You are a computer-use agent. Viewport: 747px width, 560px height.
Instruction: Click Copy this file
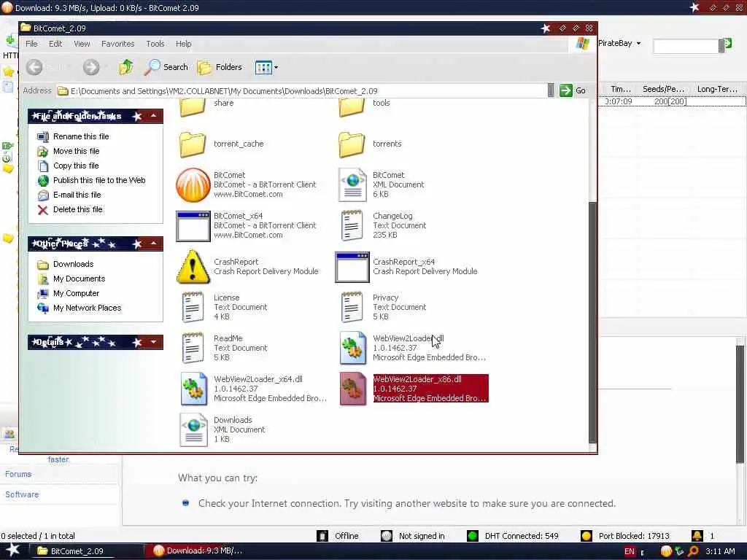click(68, 166)
